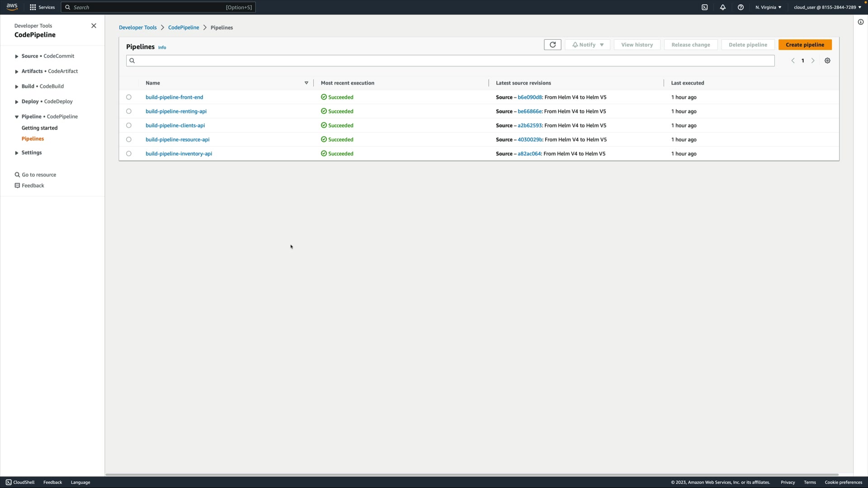Open the info panel icon at right edge

(x=861, y=22)
